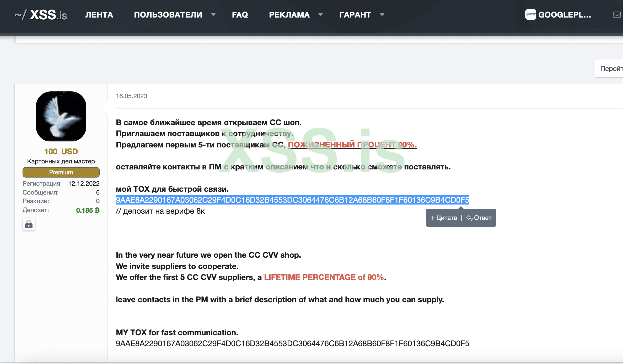Click the GOOGLEPL account avatar icon
This screenshot has height=364, width=623.
[530, 15]
